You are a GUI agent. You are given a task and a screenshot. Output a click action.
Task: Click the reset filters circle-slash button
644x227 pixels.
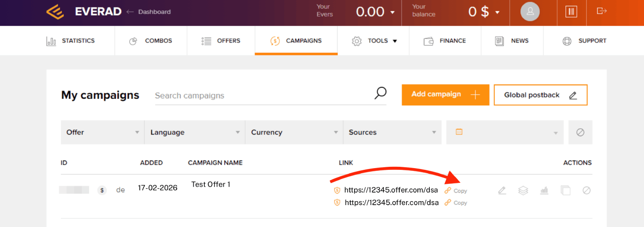coord(580,132)
